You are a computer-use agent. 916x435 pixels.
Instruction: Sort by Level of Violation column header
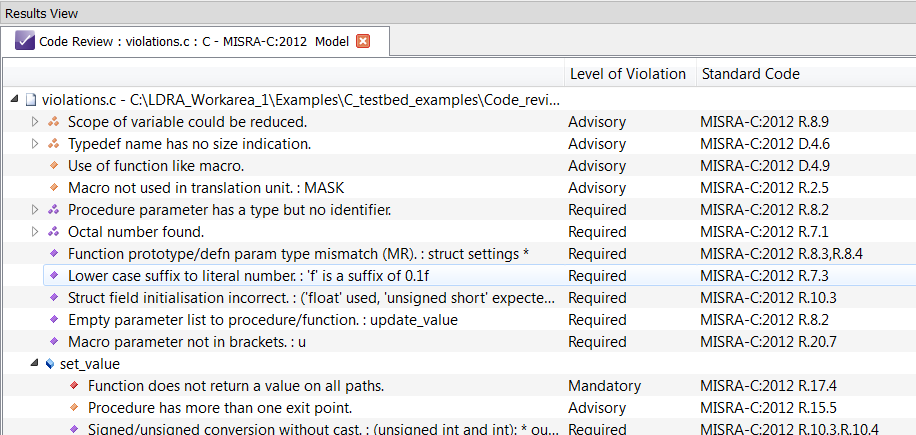(x=627, y=74)
